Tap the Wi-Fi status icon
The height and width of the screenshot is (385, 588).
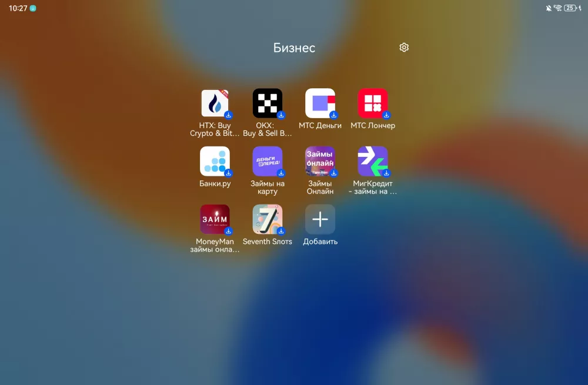[557, 8]
